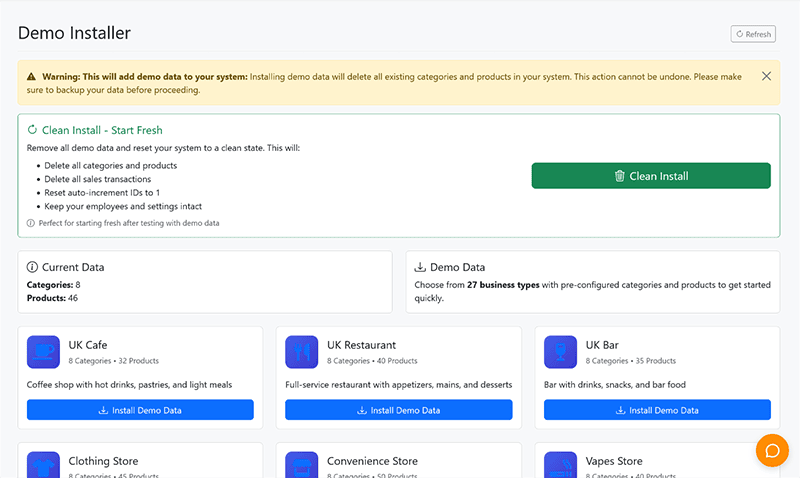Click the 'UK Cafe' card title

click(88, 345)
